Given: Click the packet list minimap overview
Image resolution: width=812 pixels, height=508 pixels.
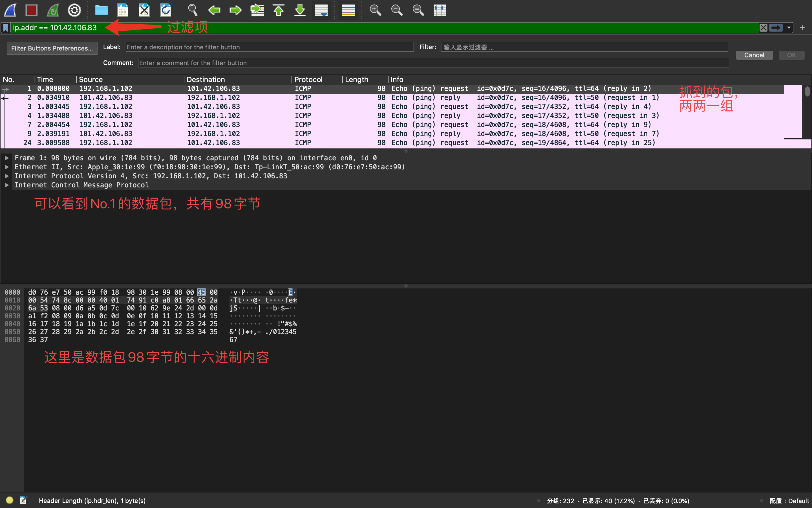Looking at the screenshot, I should tap(793, 111).
